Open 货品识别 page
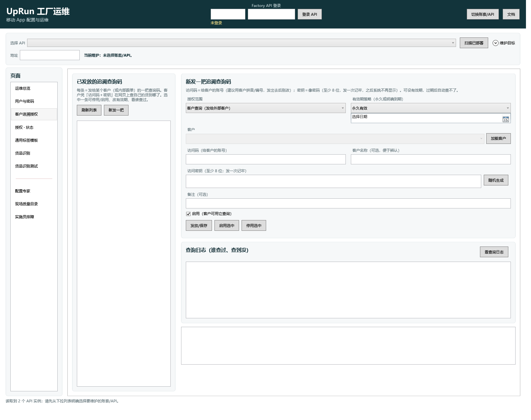 click(34, 153)
